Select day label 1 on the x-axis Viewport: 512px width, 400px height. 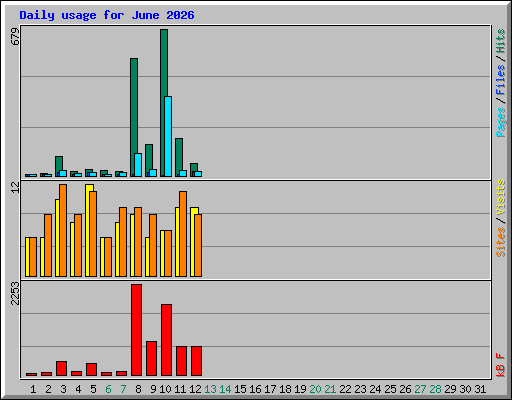[33, 389]
